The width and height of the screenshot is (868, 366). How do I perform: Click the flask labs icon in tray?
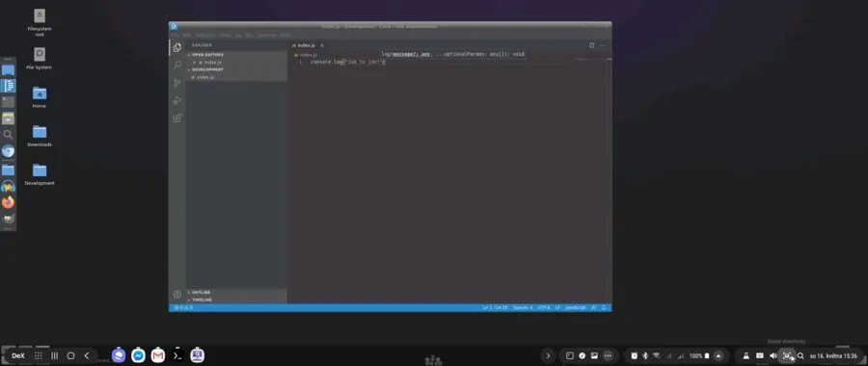pyautogui.click(x=746, y=355)
